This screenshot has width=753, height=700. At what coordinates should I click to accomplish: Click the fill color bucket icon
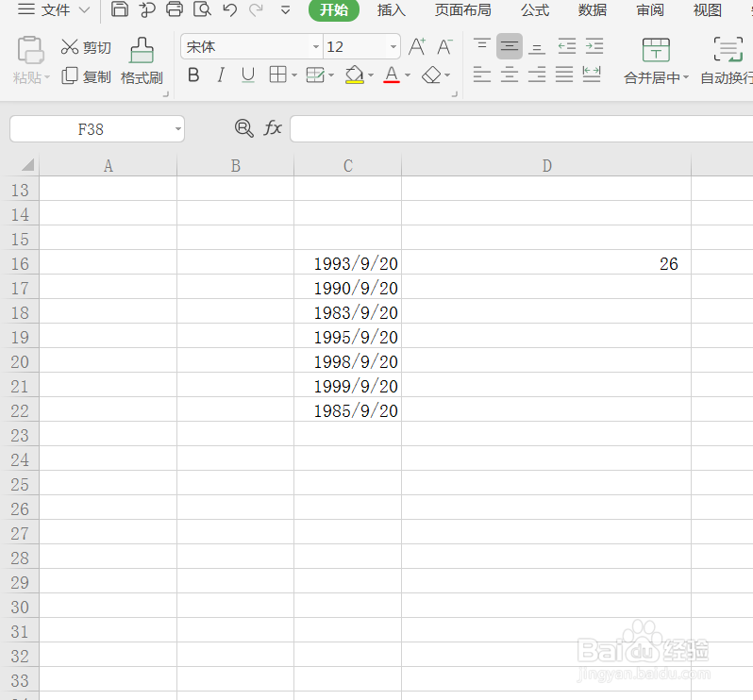coord(355,75)
